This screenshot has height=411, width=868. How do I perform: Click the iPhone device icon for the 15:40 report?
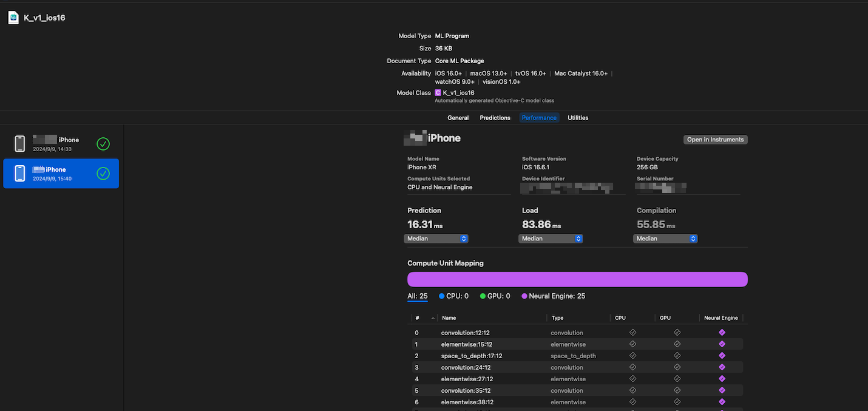(20, 174)
